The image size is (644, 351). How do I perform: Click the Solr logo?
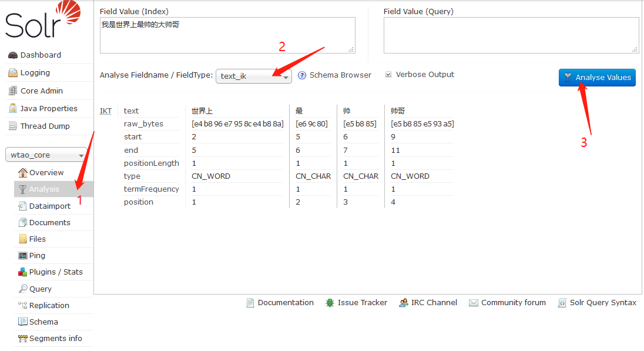pos(43,19)
